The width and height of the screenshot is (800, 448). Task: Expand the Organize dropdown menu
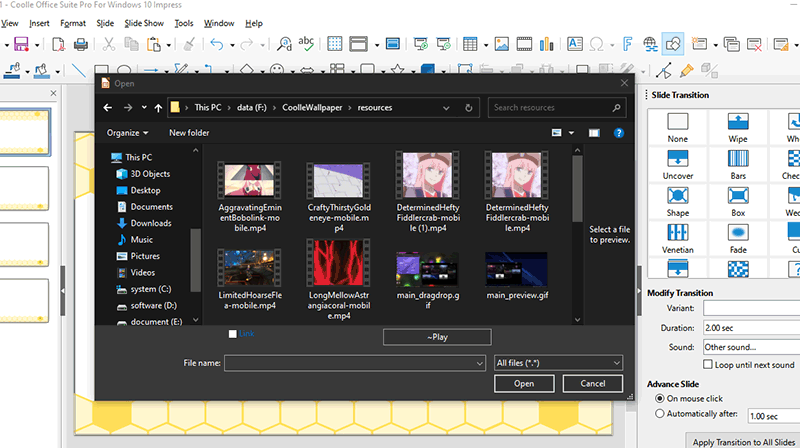click(x=127, y=132)
